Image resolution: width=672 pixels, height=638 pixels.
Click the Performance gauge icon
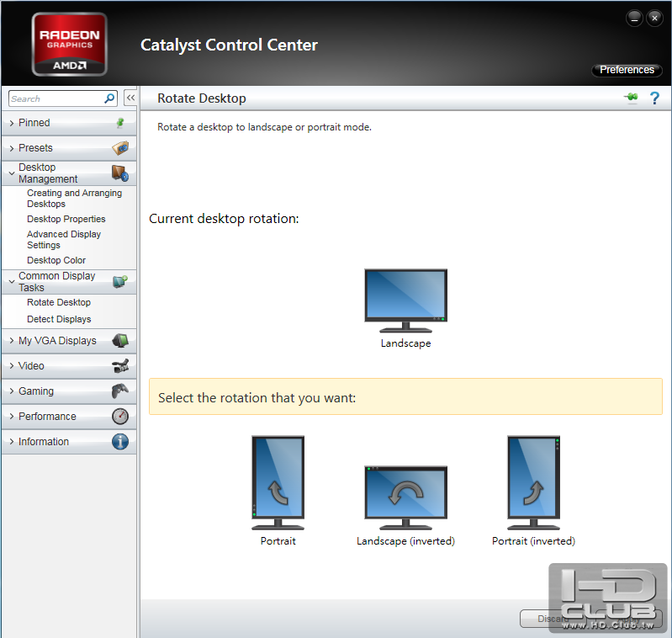point(120,417)
